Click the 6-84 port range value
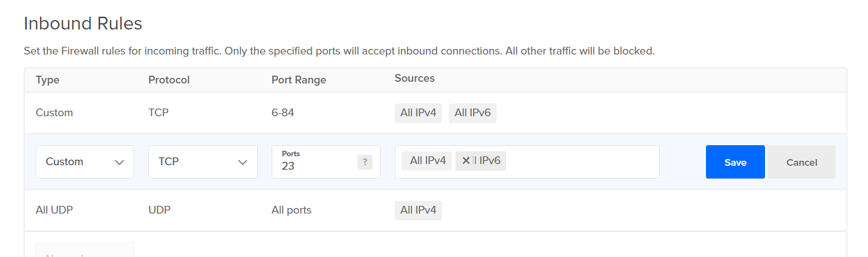Image resolution: width=868 pixels, height=257 pixels. [x=283, y=113]
